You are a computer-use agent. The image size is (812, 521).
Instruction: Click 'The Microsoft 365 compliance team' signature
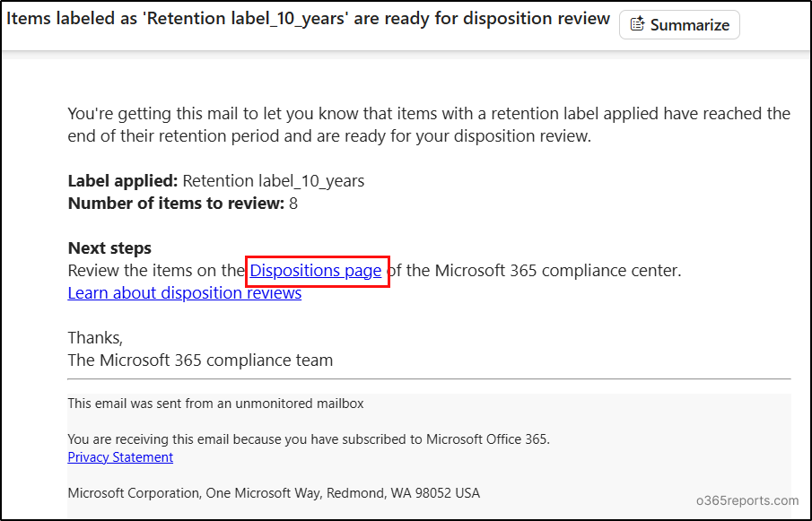(x=200, y=360)
